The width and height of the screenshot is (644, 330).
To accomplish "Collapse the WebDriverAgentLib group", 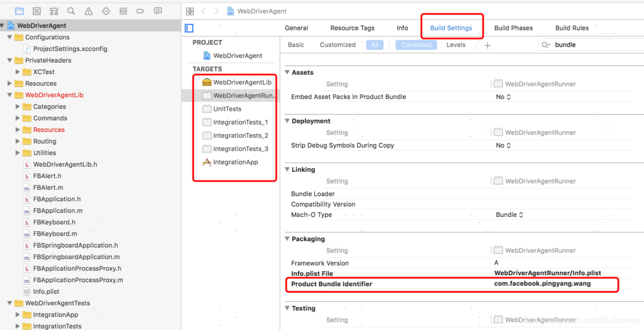I will [9, 95].
